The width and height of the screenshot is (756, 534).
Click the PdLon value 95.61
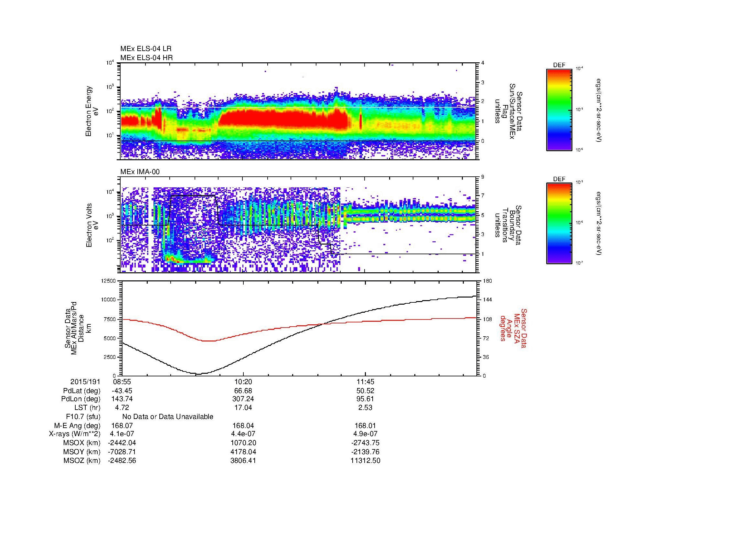365,399
